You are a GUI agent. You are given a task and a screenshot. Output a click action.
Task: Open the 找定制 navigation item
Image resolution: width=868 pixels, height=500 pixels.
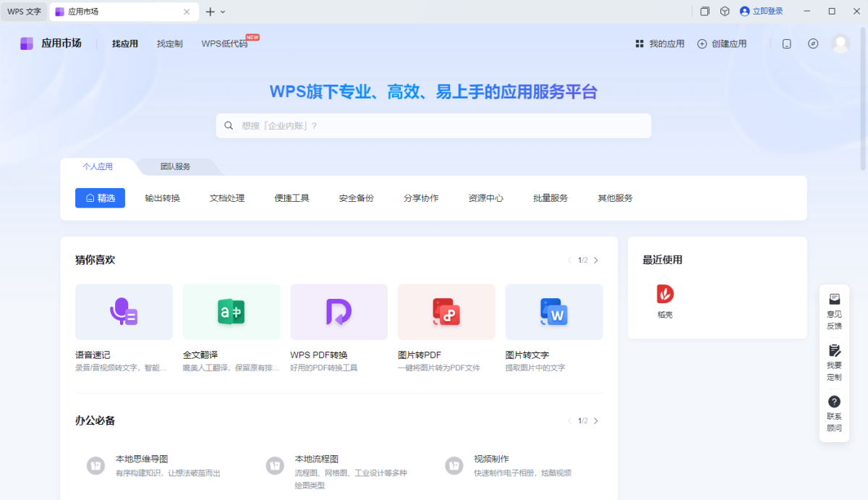[170, 43]
